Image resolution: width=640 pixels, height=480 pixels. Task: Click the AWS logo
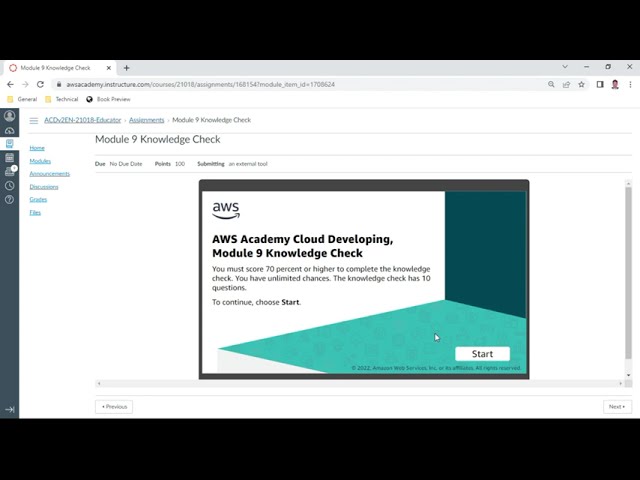point(226,211)
